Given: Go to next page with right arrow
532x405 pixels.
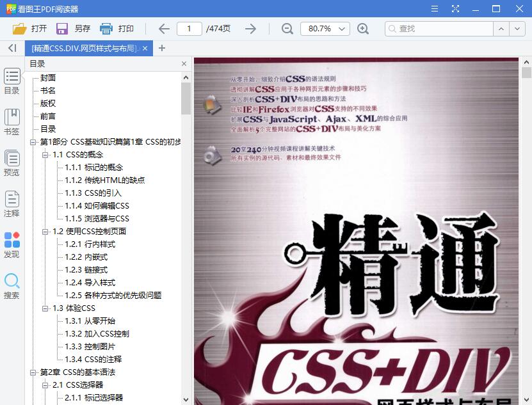Looking at the screenshot, I should pyautogui.click(x=250, y=29).
